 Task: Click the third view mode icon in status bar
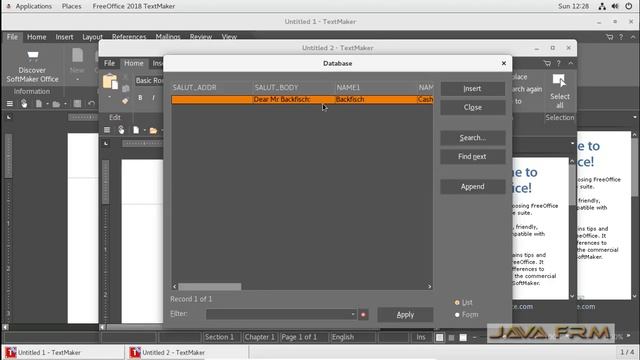tap(463, 338)
